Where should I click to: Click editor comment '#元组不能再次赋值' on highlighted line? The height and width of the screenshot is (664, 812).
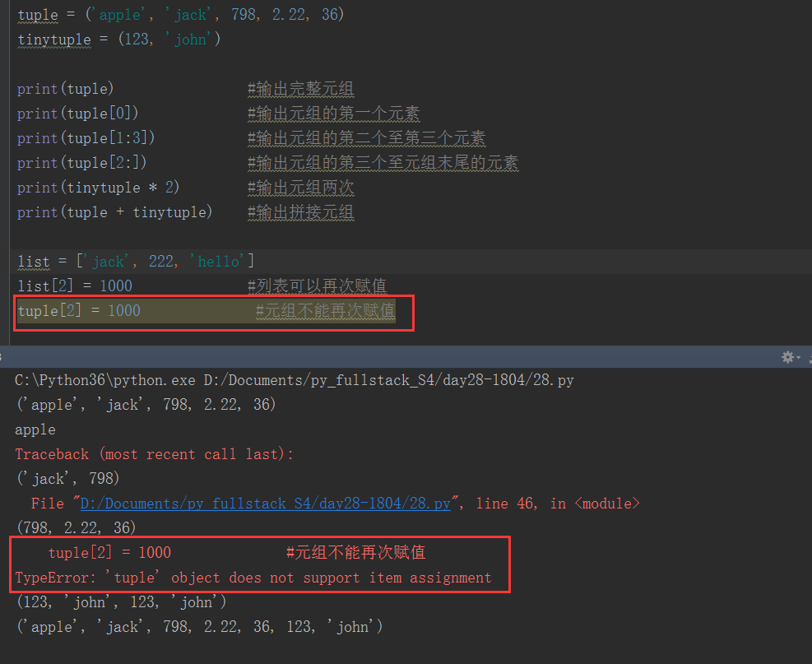(326, 311)
